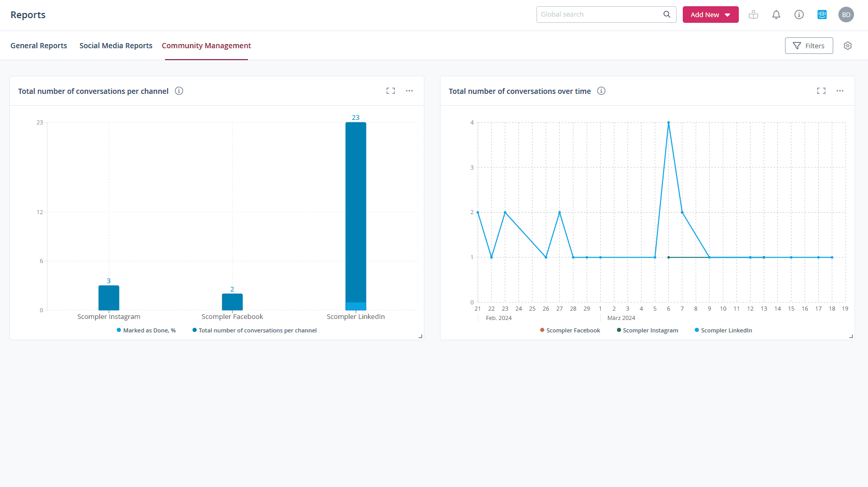Toggle Marked as Done legend series
The width and height of the screenshot is (868, 487).
pos(146,330)
